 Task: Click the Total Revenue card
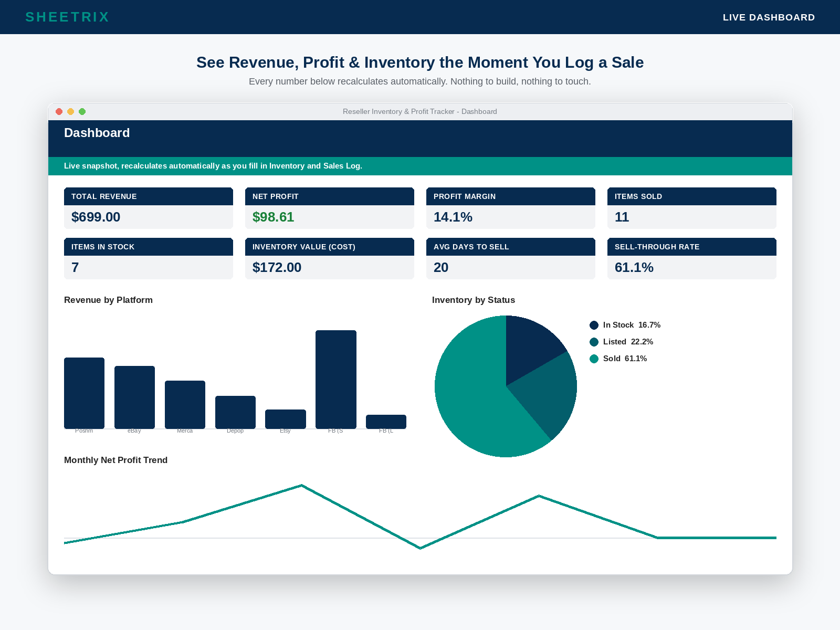pyautogui.click(x=149, y=208)
